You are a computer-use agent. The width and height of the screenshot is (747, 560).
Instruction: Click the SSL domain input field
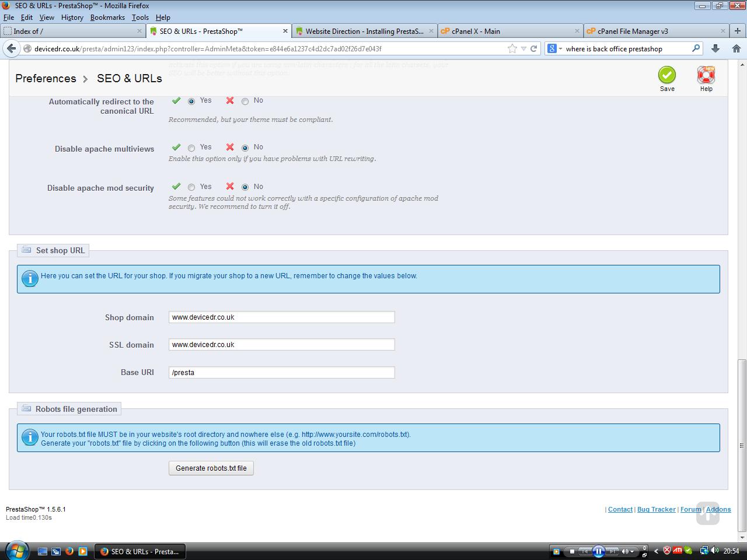pyautogui.click(x=282, y=345)
